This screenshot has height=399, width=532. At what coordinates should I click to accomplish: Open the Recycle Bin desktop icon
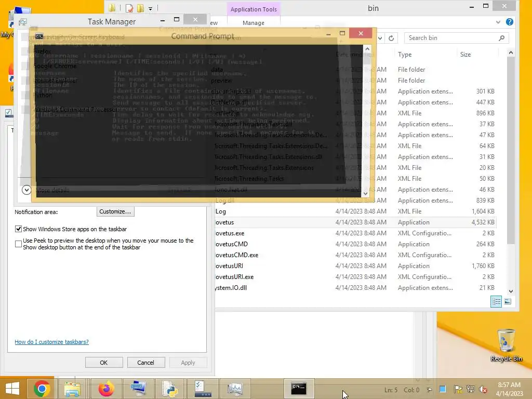(506, 345)
